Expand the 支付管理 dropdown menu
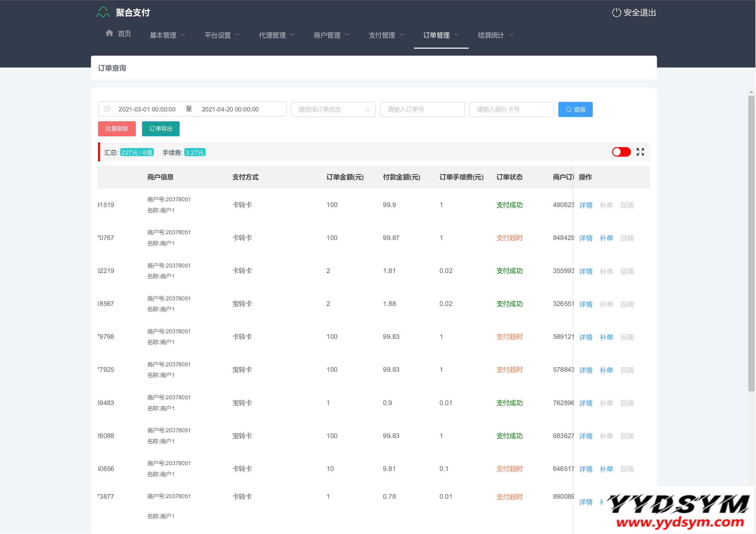This screenshot has height=534, width=756. coord(386,35)
